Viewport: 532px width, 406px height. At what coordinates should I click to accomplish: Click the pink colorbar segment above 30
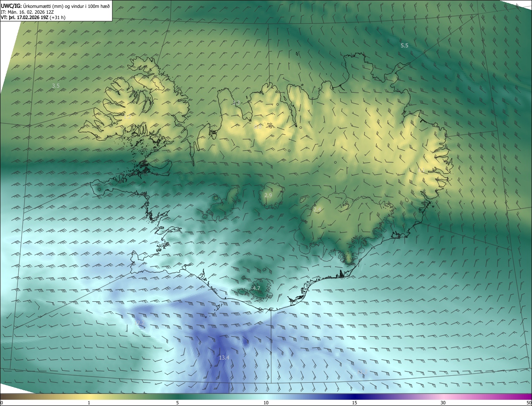coord(443,396)
